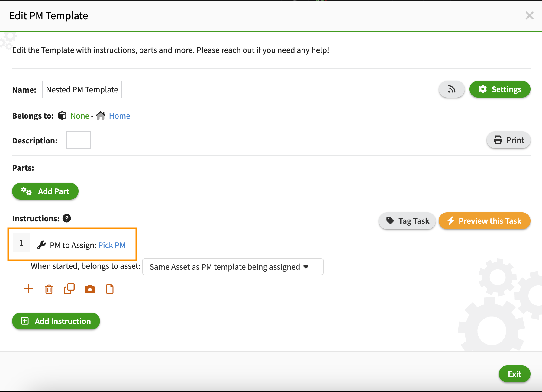Click the None link after Belongs to
542x392 pixels.
79,116
